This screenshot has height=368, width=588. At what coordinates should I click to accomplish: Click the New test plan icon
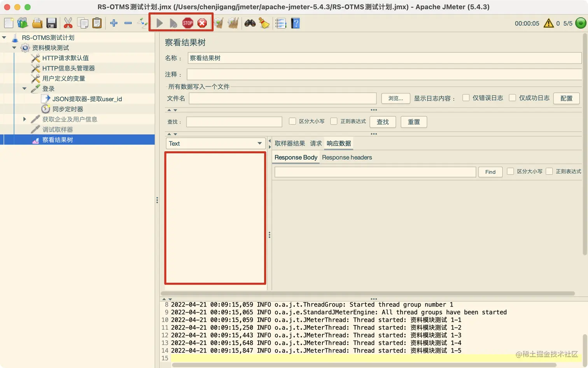[9, 23]
